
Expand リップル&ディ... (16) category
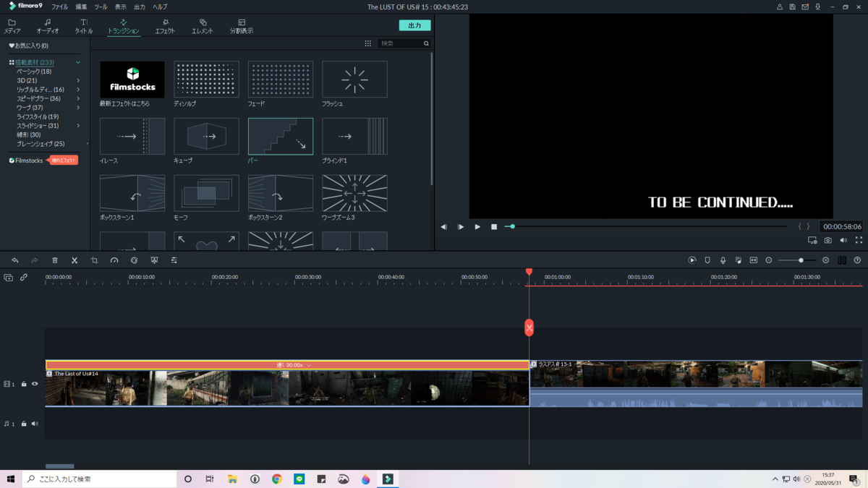78,90
